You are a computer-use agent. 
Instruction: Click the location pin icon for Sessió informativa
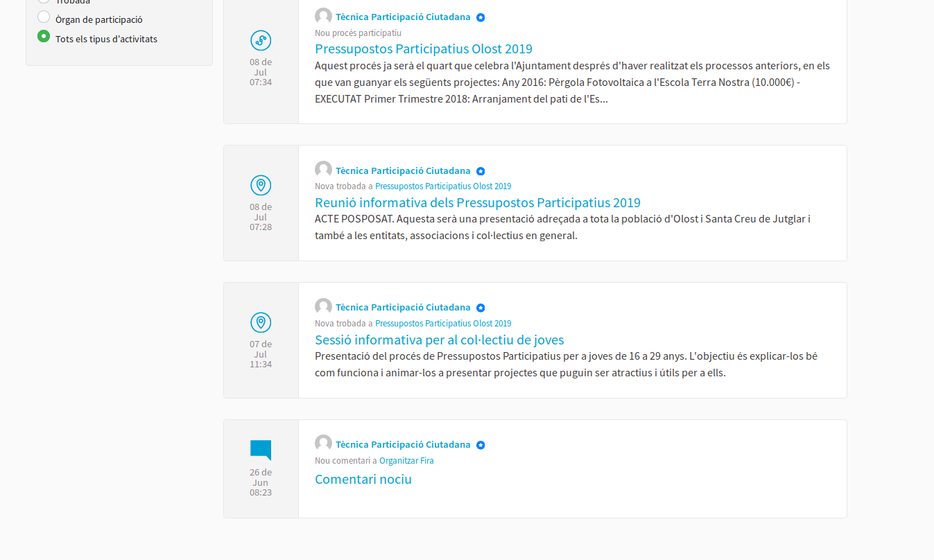(x=261, y=322)
